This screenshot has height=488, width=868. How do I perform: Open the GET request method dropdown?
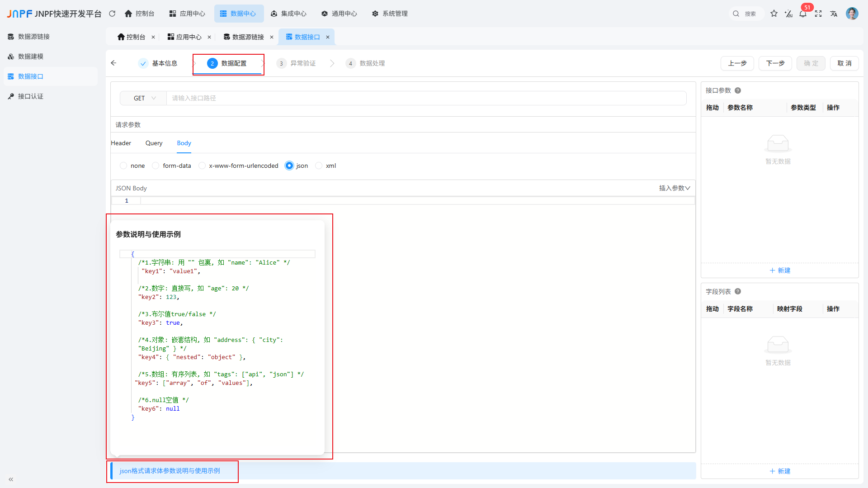[x=143, y=98]
